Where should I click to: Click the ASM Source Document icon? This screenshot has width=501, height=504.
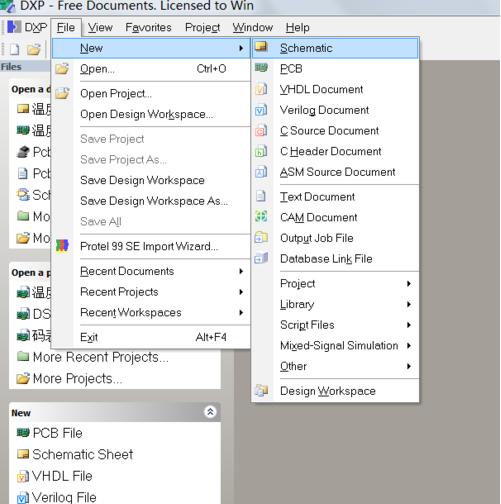pos(261,172)
